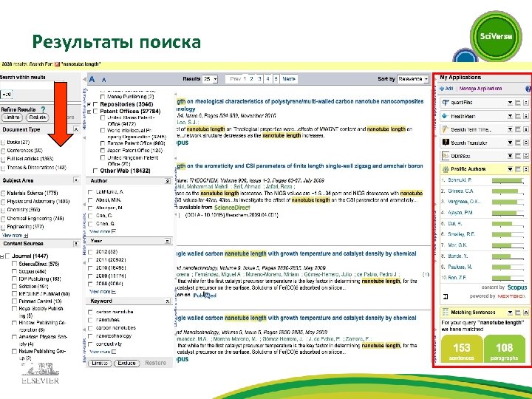The image size is (532, 399).
Task: Expand the Repositories tree node
Action: point(89,104)
